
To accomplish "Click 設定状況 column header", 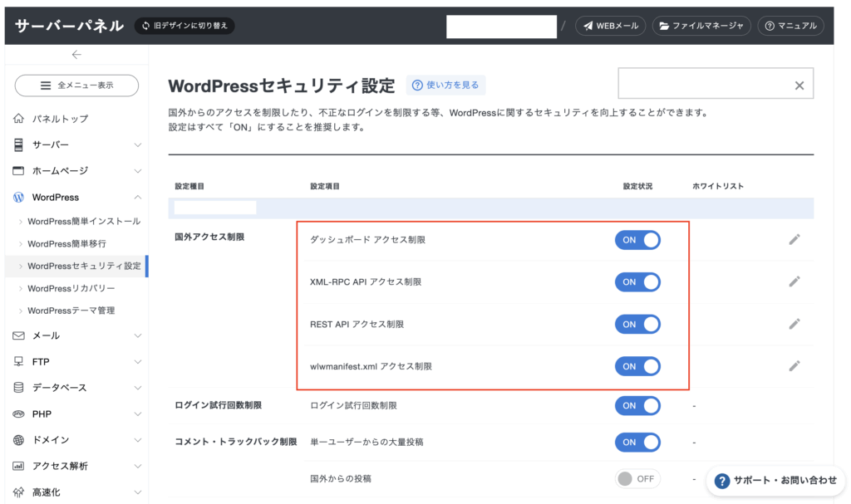I will 637,186.
